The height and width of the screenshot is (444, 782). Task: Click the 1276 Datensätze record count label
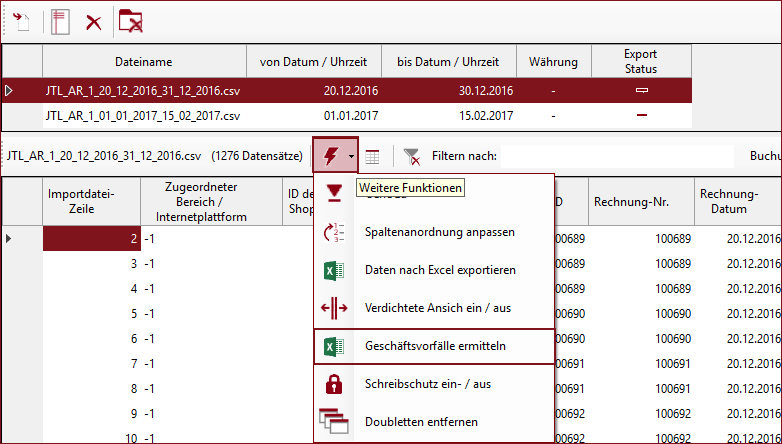257,156
